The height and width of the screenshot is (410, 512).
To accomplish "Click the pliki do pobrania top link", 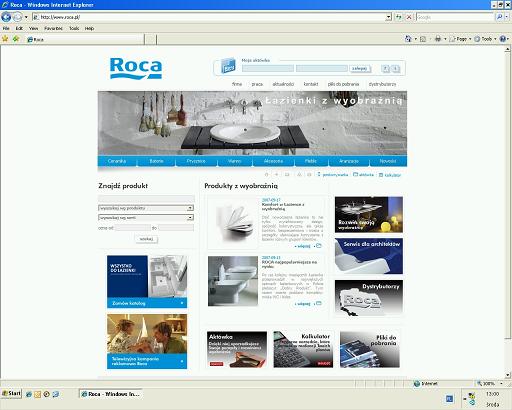I will coord(343,84).
